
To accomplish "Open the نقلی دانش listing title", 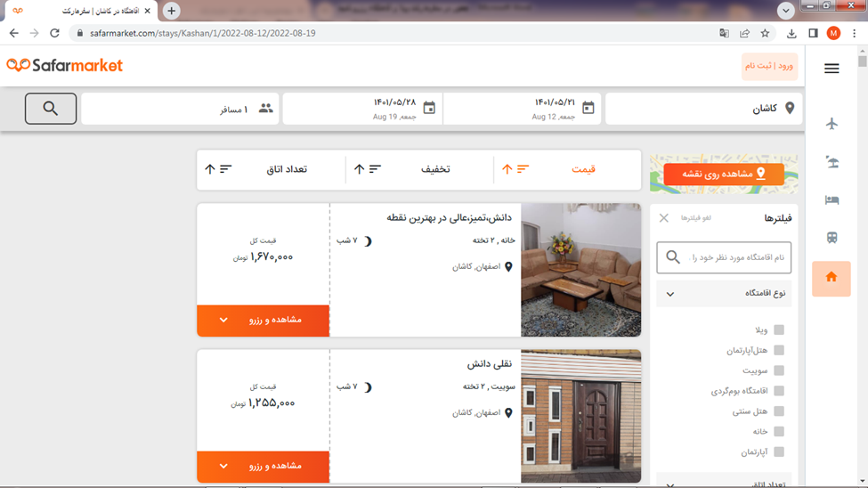I will coord(490,364).
